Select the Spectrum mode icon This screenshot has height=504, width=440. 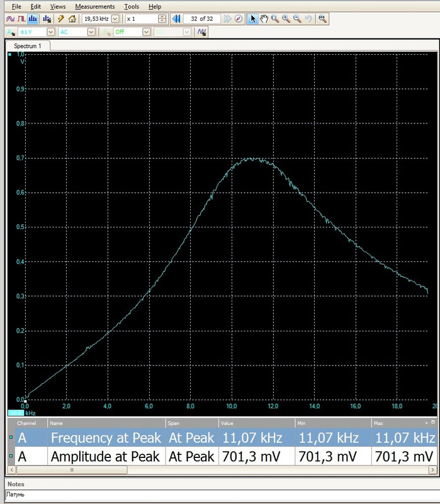pyautogui.click(x=33, y=19)
